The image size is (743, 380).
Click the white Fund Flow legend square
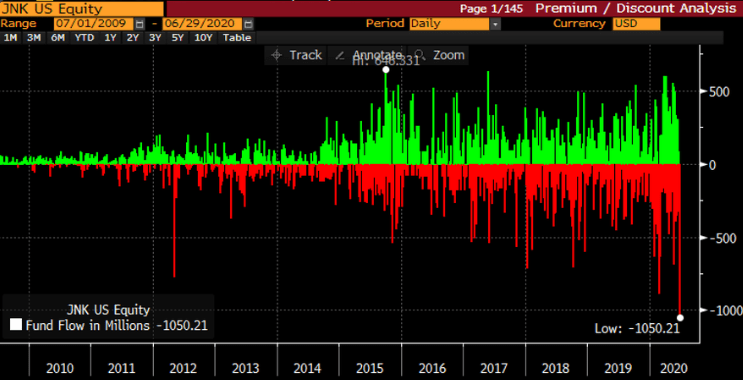(16, 325)
